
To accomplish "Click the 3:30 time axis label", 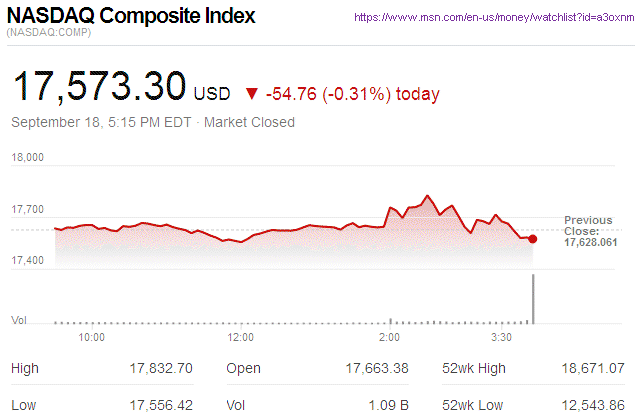I will [x=501, y=338].
